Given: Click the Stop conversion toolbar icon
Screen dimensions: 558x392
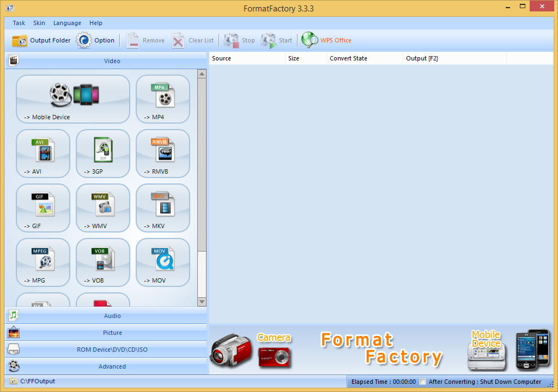Looking at the screenshot, I should coord(231,40).
